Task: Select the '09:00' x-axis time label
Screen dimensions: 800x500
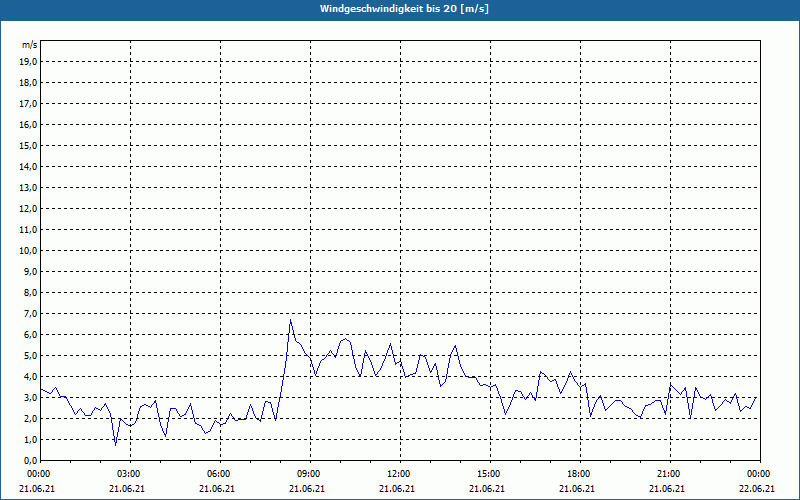Action: [307, 474]
